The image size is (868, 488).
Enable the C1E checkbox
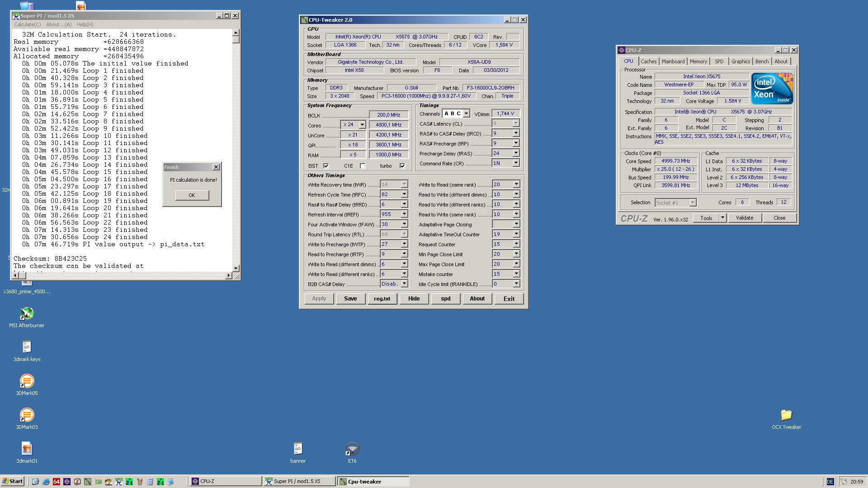click(363, 166)
